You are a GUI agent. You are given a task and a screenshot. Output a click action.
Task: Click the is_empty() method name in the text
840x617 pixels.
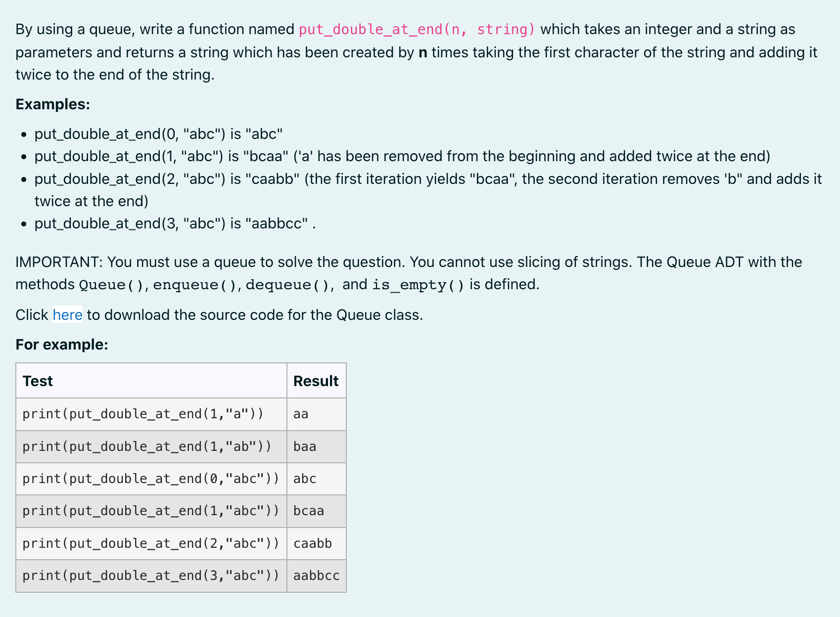[x=418, y=285]
